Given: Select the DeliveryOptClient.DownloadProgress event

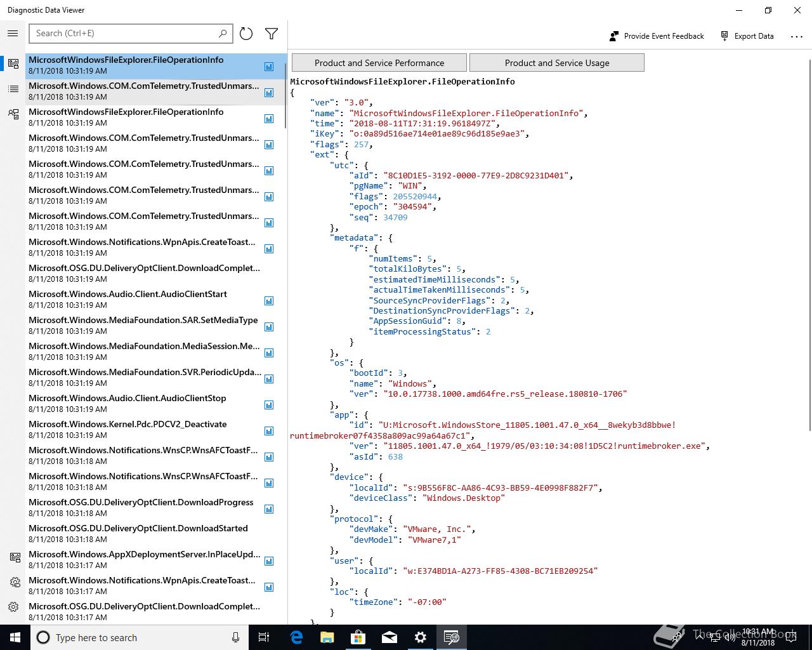Looking at the screenshot, I should click(x=155, y=508).
